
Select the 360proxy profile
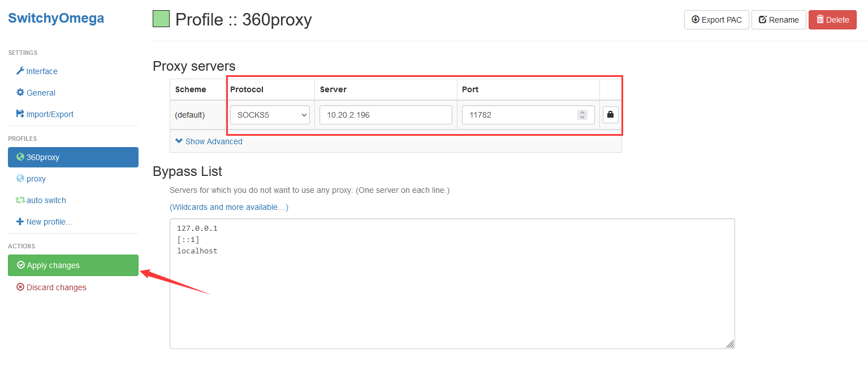(x=73, y=157)
